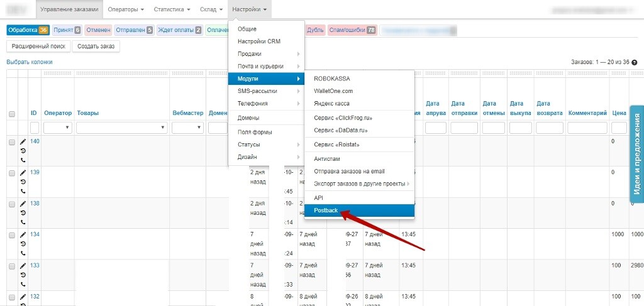This screenshot has width=644, height=306.
Task: Open the history icon for order 139
Action: coord(23,182)
